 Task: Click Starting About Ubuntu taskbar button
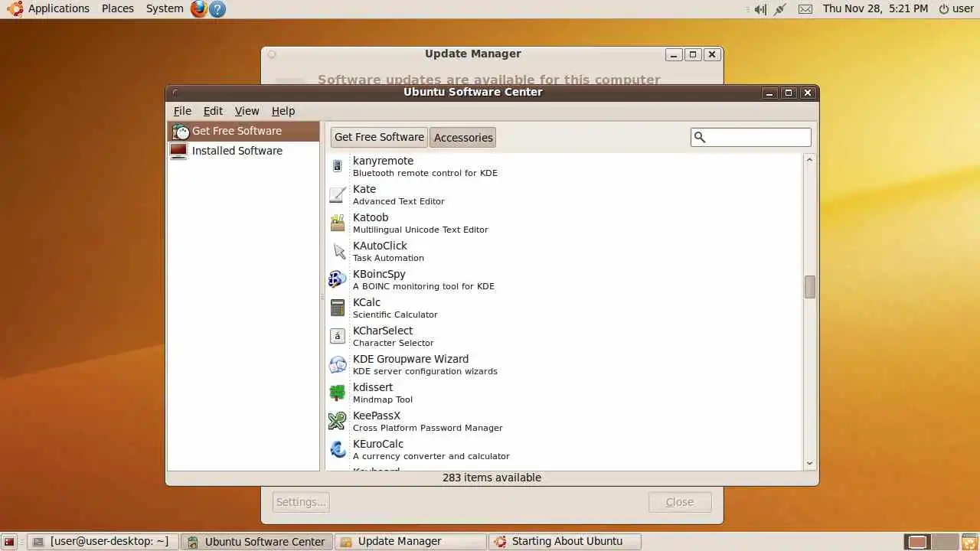(564, 541)
